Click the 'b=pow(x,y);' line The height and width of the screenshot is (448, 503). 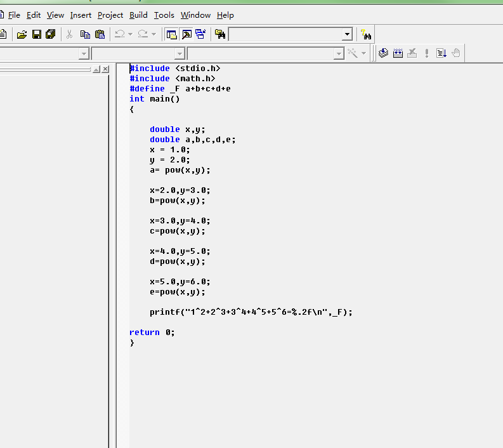pyautogui.click(x=178, y=201)
